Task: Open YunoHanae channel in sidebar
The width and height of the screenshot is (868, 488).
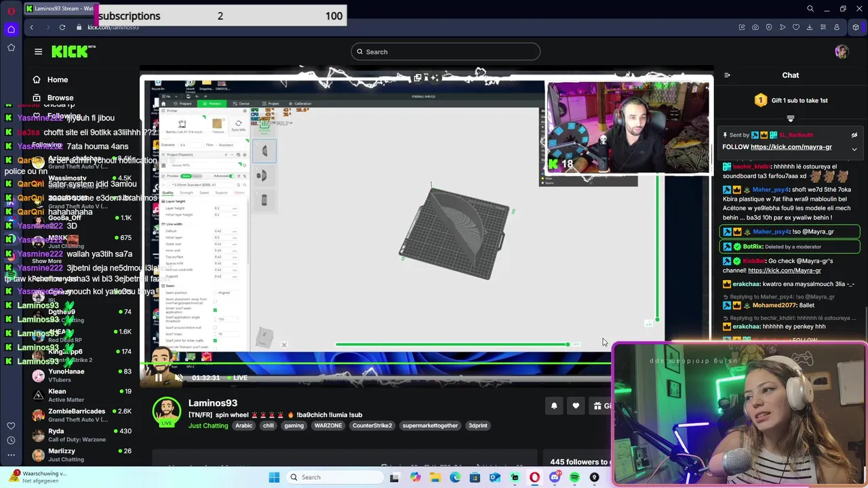Action: point(81,375)
